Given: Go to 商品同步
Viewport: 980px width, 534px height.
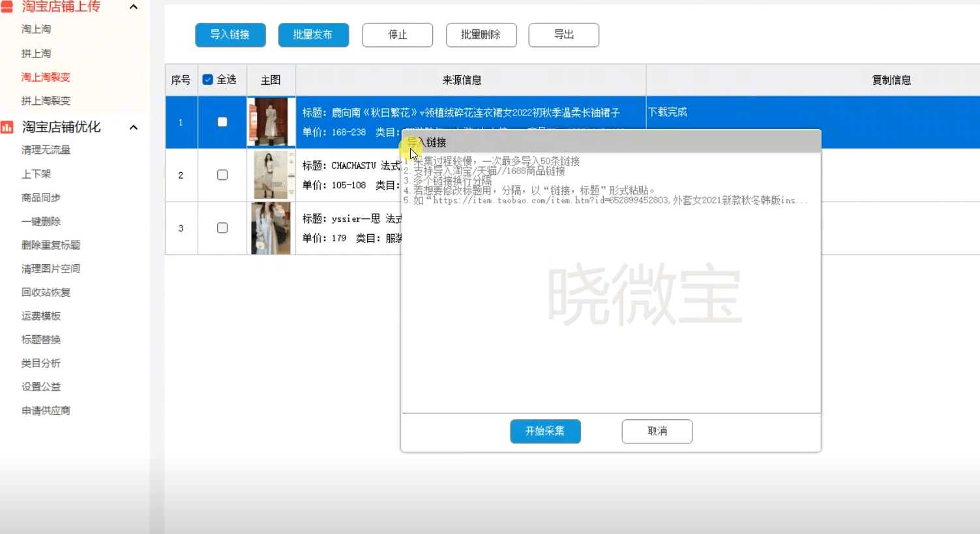Looking at the screenshot, I should [x=40, y=198].
